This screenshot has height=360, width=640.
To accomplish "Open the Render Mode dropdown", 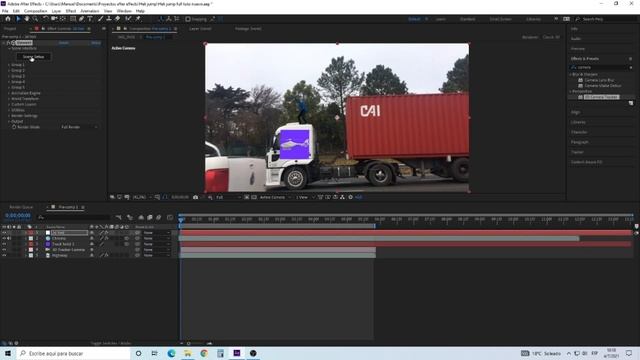I will [79, 127].
